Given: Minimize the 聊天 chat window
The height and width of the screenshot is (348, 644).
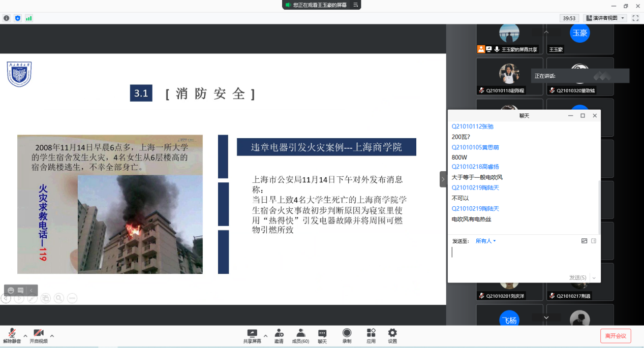Looking at the screenshot, I should pyautogui.click(x=571, y=116).
